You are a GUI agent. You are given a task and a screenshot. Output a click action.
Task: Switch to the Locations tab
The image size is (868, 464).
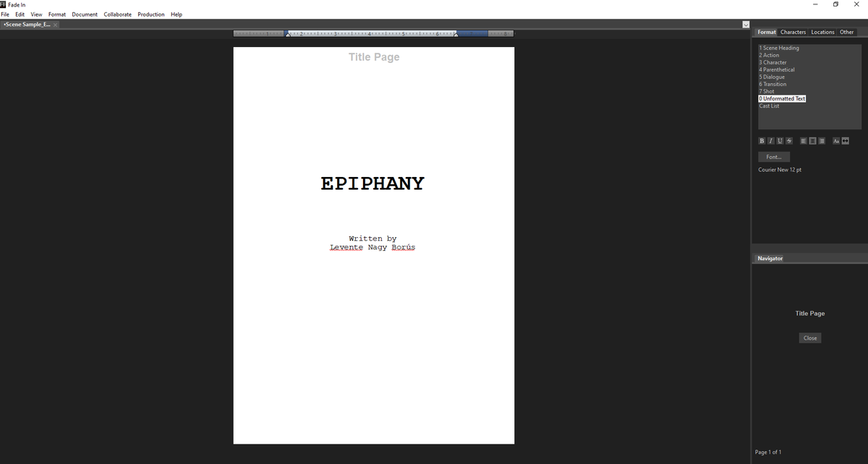(x=822, y=32)
